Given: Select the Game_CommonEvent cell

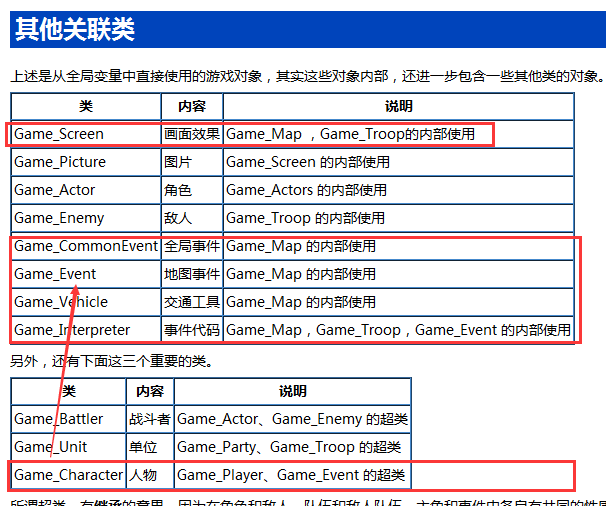Looking at the screenshot, I should (86, 246).
